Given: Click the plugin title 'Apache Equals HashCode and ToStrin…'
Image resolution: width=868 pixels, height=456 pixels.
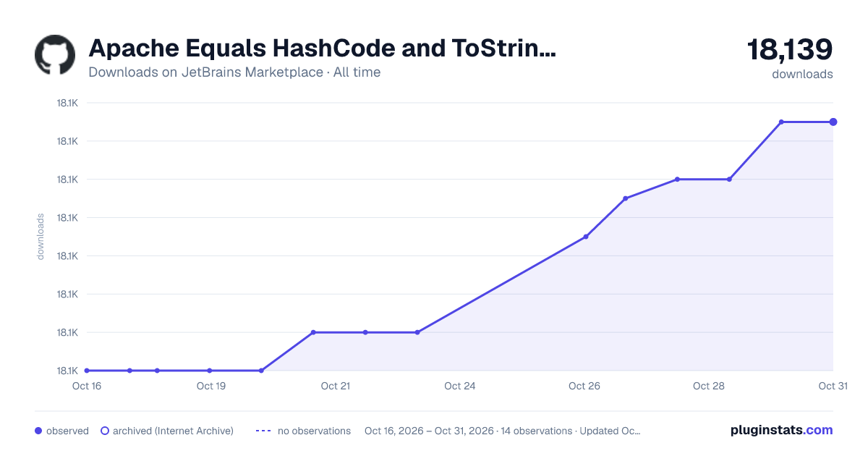Looking at the screenshot, I should (x=322, y=48).
